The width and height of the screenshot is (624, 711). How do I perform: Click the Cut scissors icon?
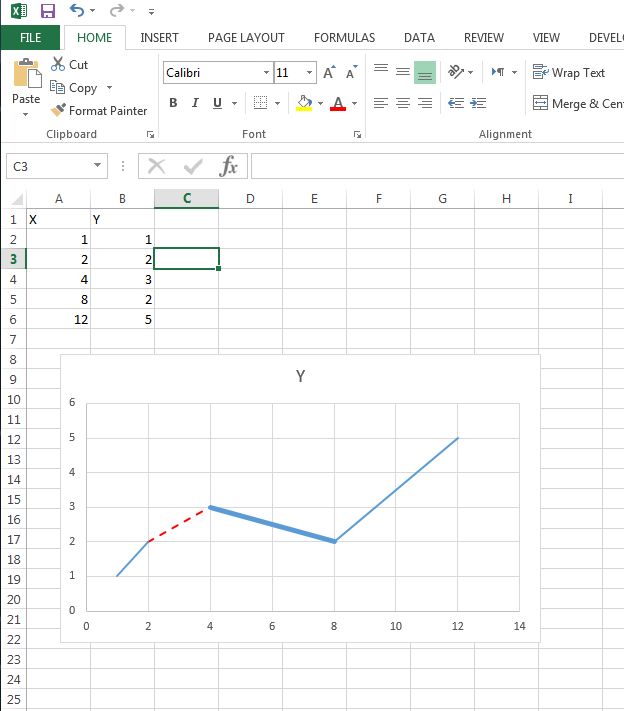pos(58,64)
